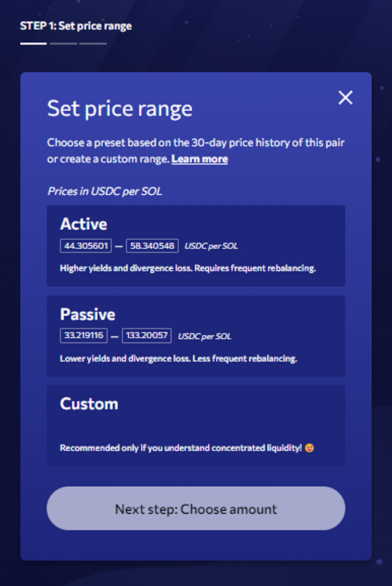Click STEP 1: Set price range header
392x586 pixels.
(76, 26)
